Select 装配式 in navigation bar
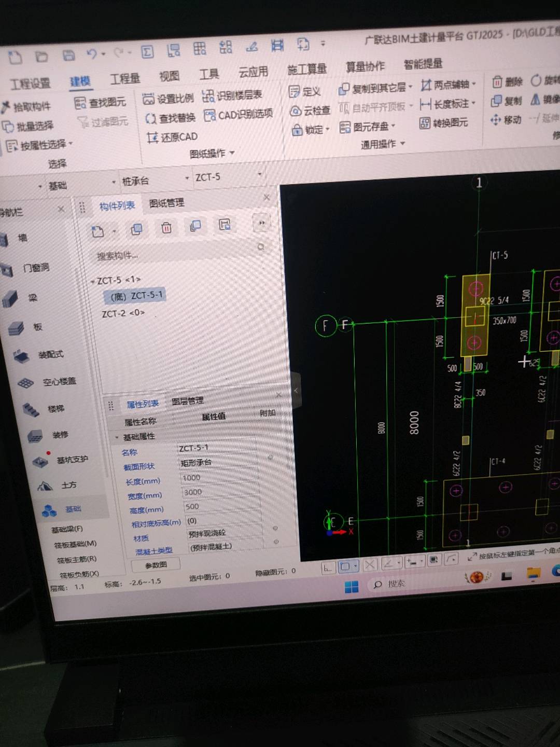Screen dimensions: 560x747 39,355
